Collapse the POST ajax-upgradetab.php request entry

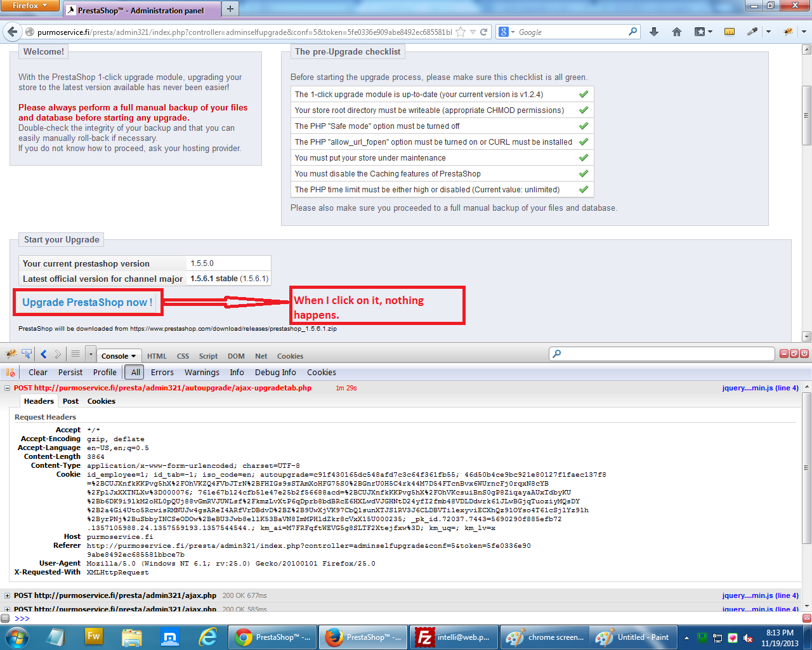[8, 388]
